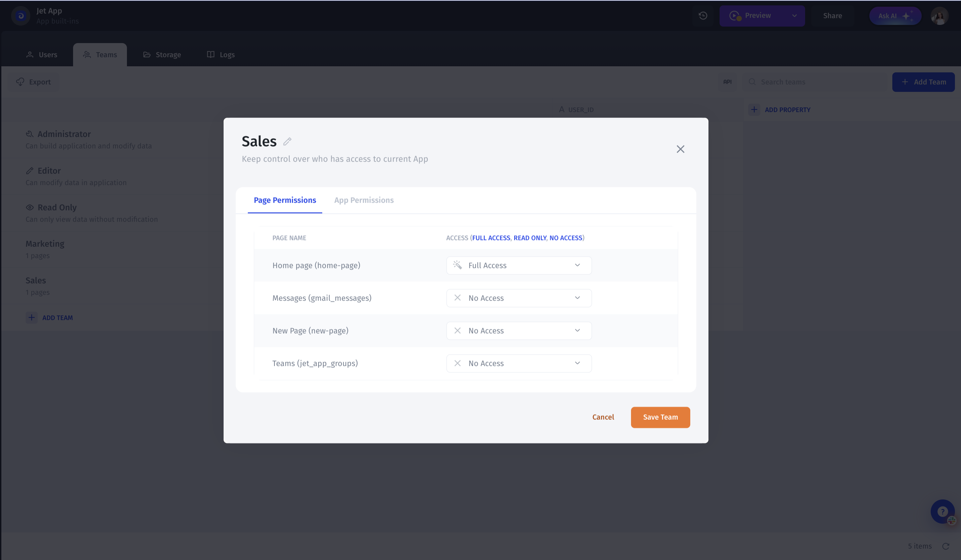Open Home page access dropdown

pos(519,265)
